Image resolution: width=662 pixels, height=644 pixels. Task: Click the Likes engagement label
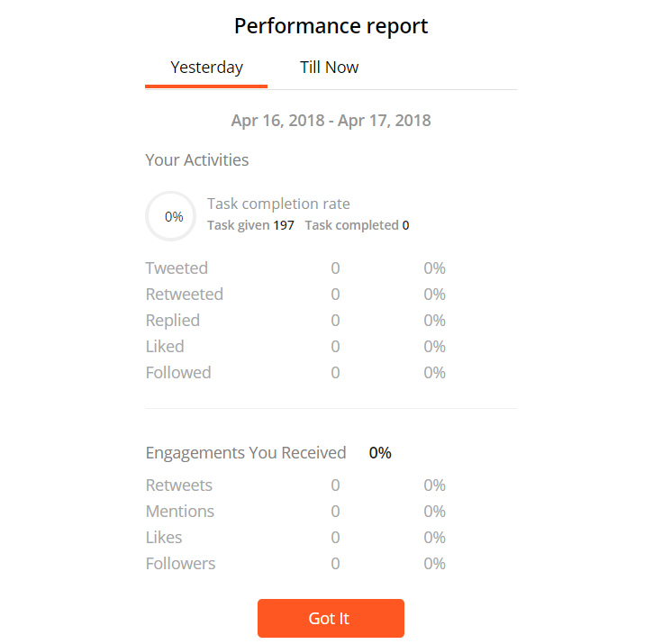(x=164, y=538)
